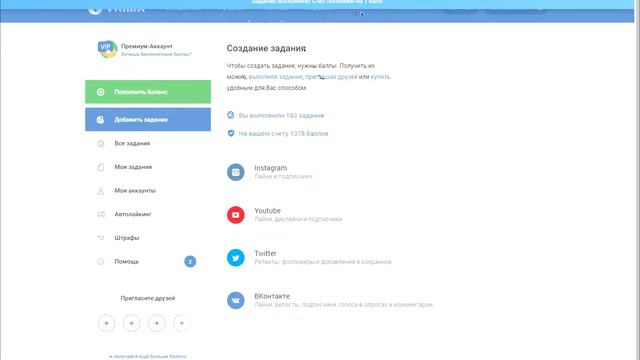Click the ВКонтакте VK icon
The width and height of the screenshot is (640, 360).
(x=236, y=300)
